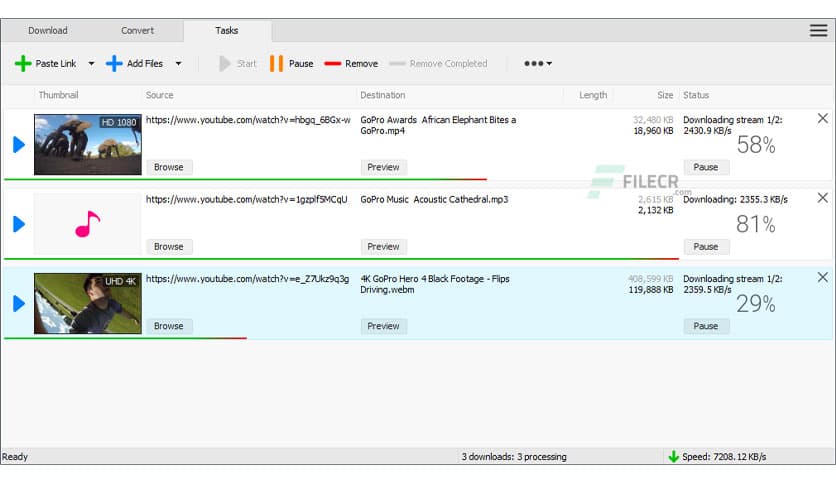The height and width of the screenshot is (484, 836).
Task: Sort by the Status column header
Action: [696, 95]
